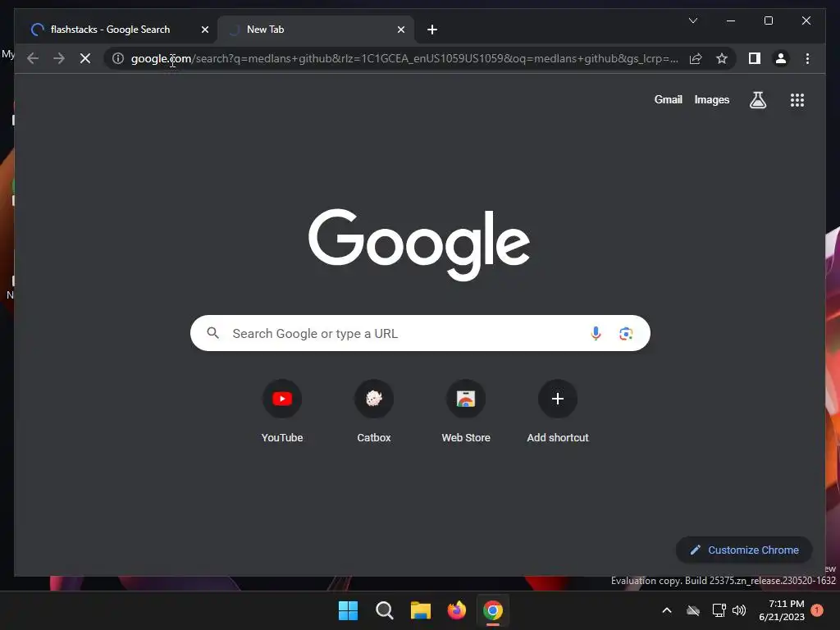The width and height of the screenshot is (840, 630).
Task: Minimize the Chrome window
Action: (731, 21)
